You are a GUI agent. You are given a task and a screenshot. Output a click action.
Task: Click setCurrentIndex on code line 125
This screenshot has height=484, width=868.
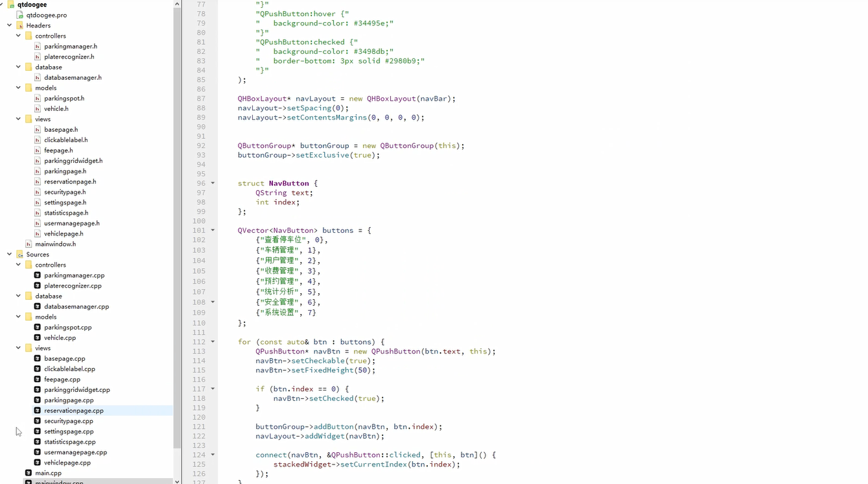click(x=371, y=465)
